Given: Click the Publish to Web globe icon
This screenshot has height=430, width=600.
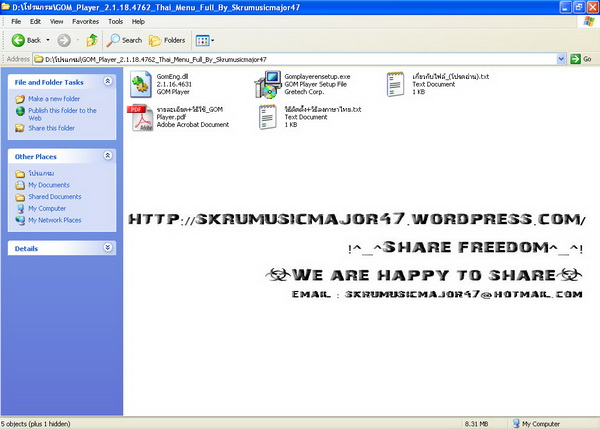Looking at the screenshot, I should tap(20, 111).
